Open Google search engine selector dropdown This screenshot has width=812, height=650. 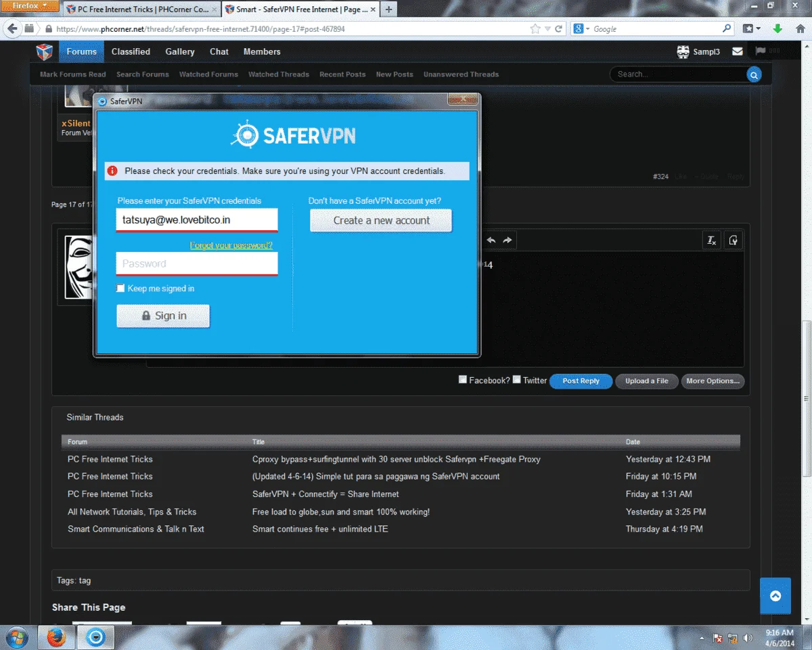pyautogui.click(x=582, y=29)
